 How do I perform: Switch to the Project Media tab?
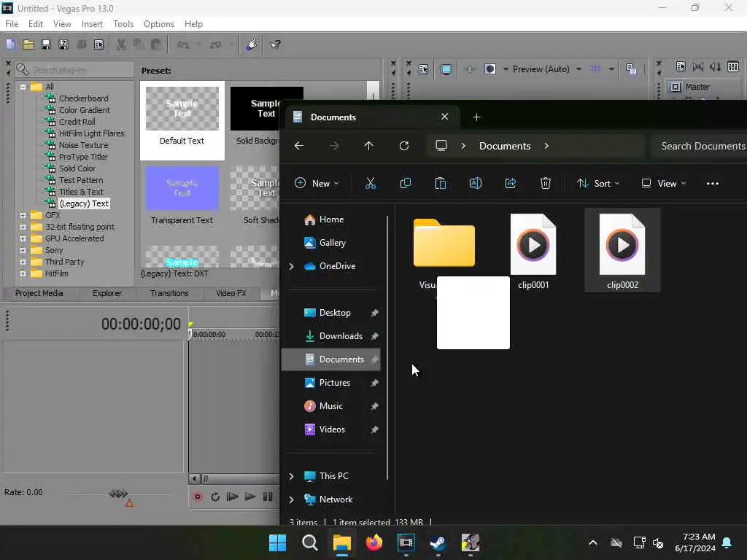point(39,293)
